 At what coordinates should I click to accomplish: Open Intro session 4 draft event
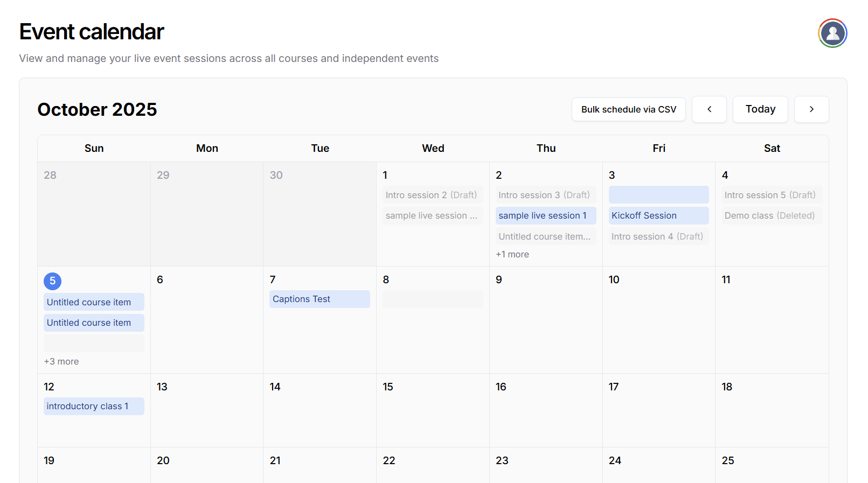coord(658,236)
